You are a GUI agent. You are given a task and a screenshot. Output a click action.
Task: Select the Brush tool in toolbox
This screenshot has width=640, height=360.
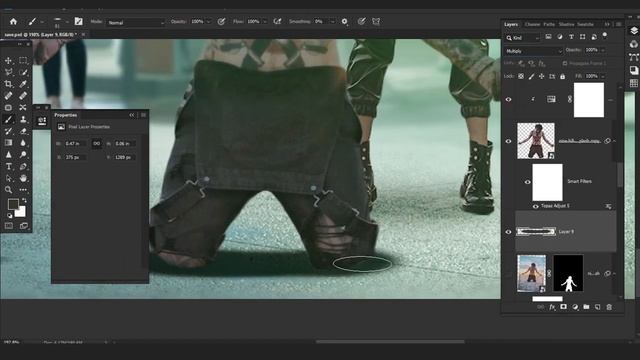pos(8,120)
